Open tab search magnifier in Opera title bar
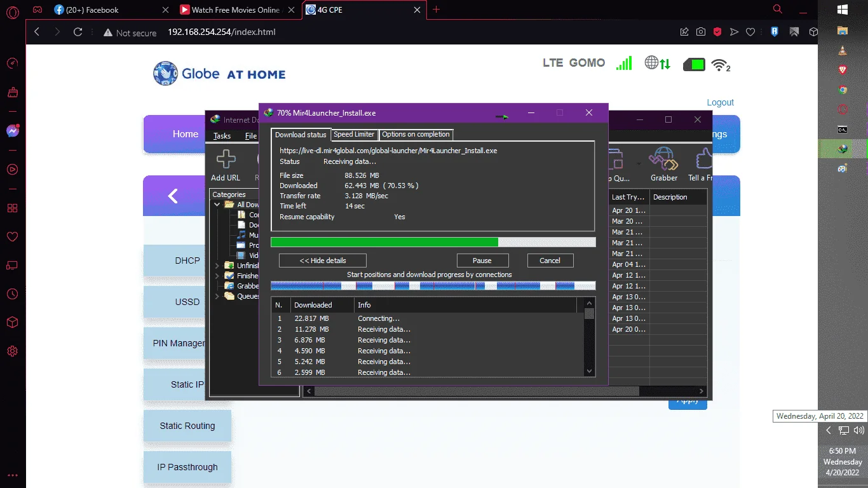868x488 pixels. click(x=778, y=9)
